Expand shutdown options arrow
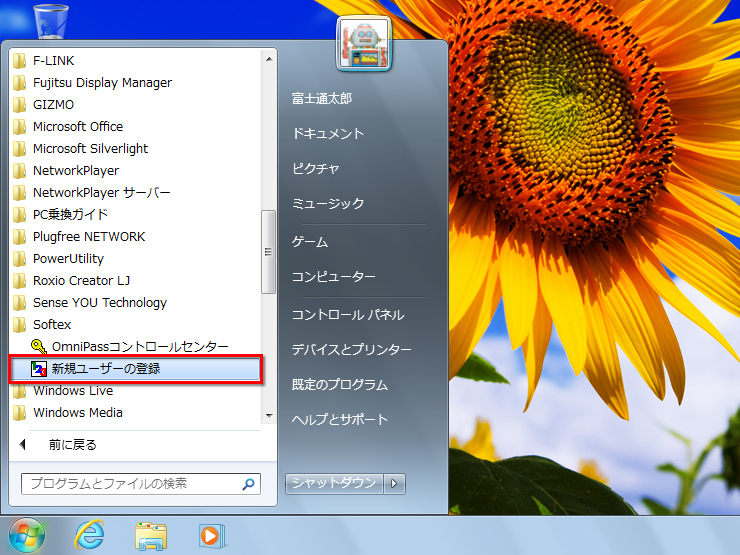The width and height of the screenshot is (740, 555). pyautogui.click(x=395, y=483)
